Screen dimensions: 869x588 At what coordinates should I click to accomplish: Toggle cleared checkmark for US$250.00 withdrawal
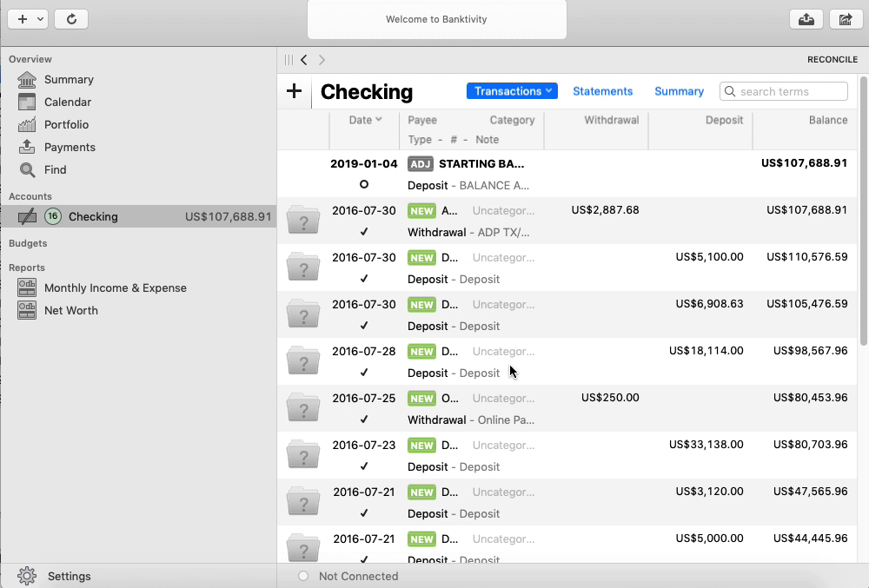click(364, 420)
